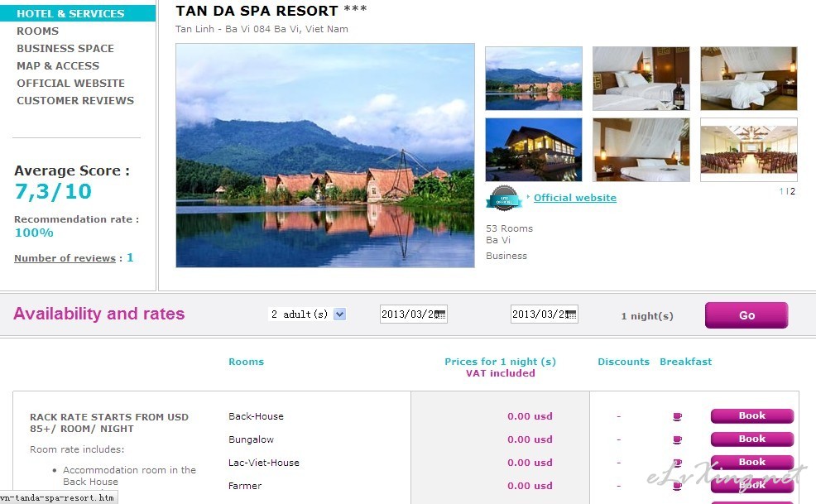Click the official site badge icon
Image resolution: width=816 pixels, height=504 pixels.
(504, 199)
